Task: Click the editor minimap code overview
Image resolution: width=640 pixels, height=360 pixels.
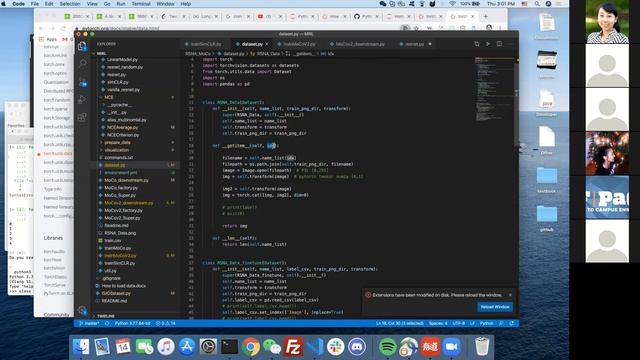Action: pos(494,90)
